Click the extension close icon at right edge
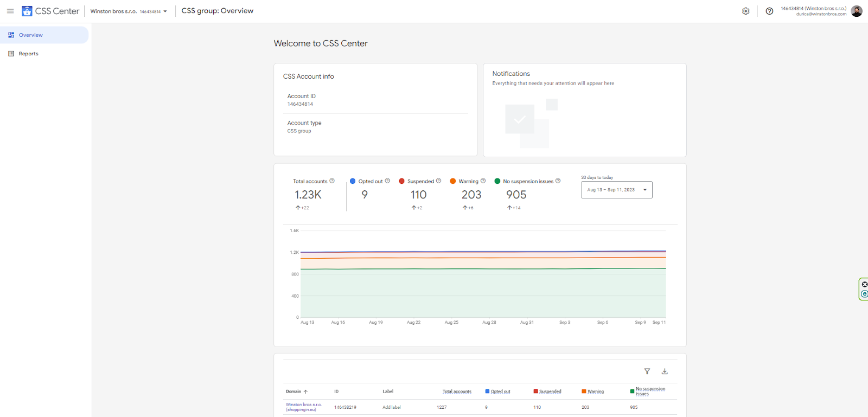Viewport: 868px width, 417px height. [x=865, y=284]
